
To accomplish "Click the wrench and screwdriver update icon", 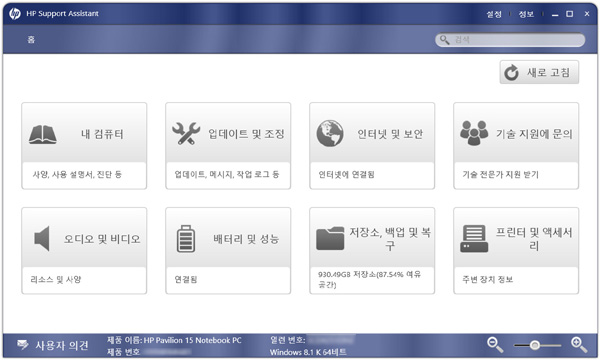I will click(x=186, y=133).
